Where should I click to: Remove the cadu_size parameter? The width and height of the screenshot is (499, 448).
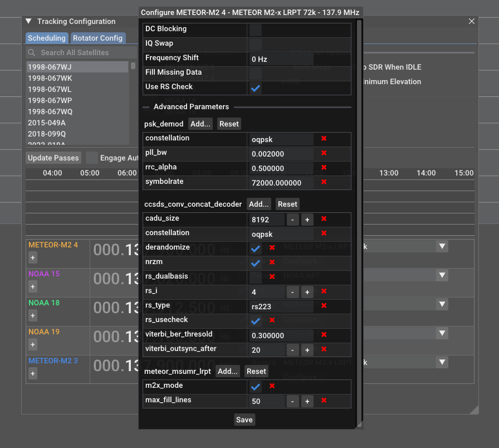[x=324, y=219]
